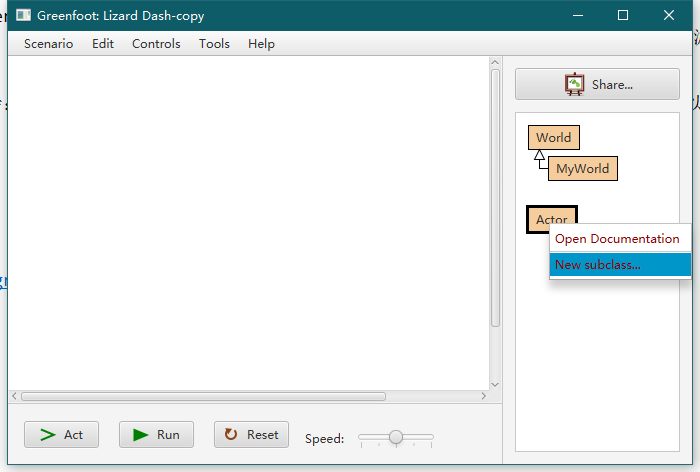700x472 pixels.
Task: Click the vertical scrollbar up arrow
Action: [x=495, y=63]
